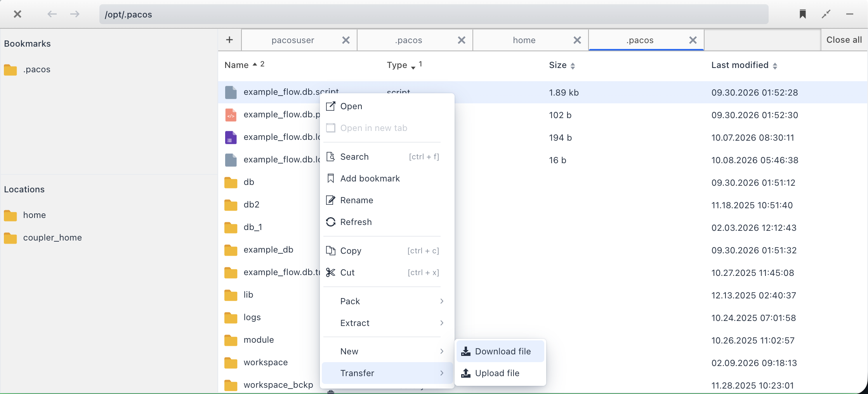Image resolution: width=868 pixels, height=394 pixels.
Task: Go back with the left arrow
Action: click(52, 14)
